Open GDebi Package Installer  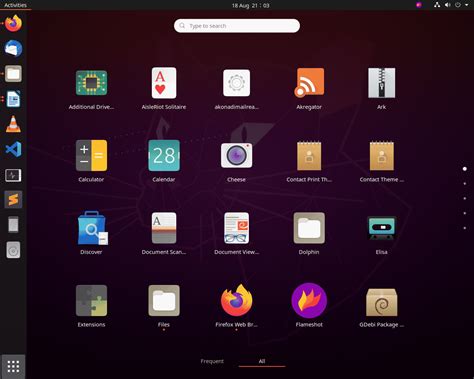(x=381, y=302)
